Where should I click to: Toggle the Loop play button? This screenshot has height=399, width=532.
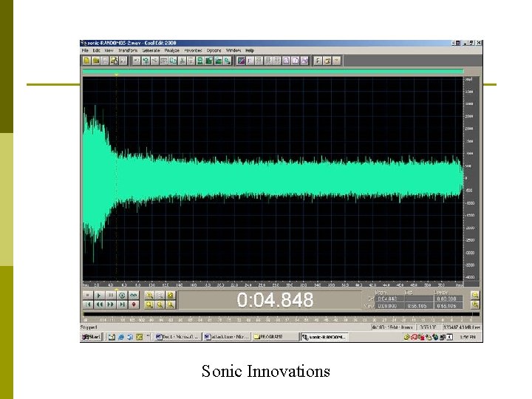134,296
